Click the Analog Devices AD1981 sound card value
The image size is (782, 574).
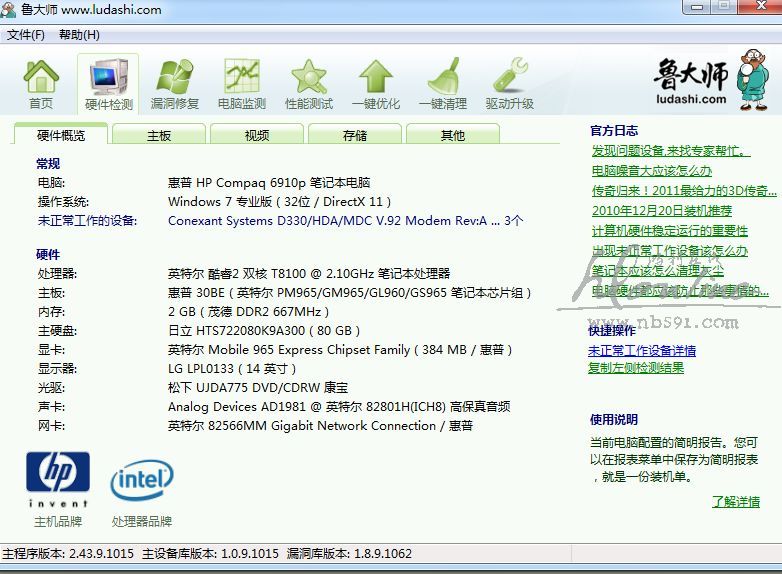click(x=339, y=406)
